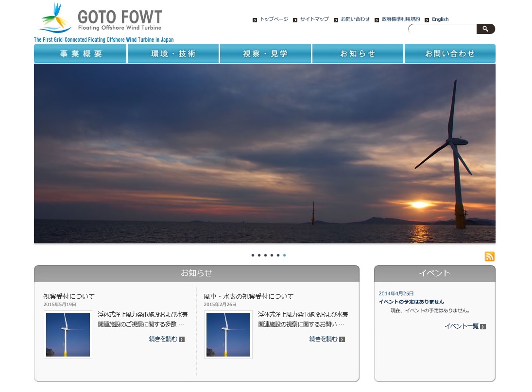
Task: Select the second slideshow dot
Action: click(x=259, y=256)
